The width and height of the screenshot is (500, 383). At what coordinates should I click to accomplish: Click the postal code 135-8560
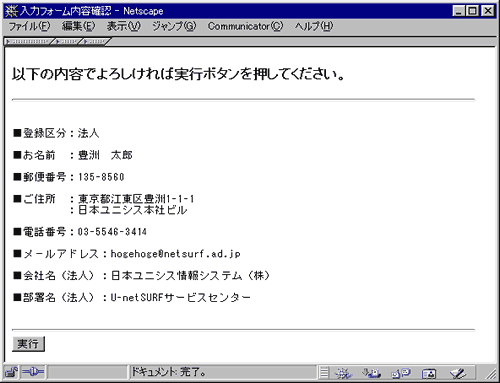coord(101,177)
